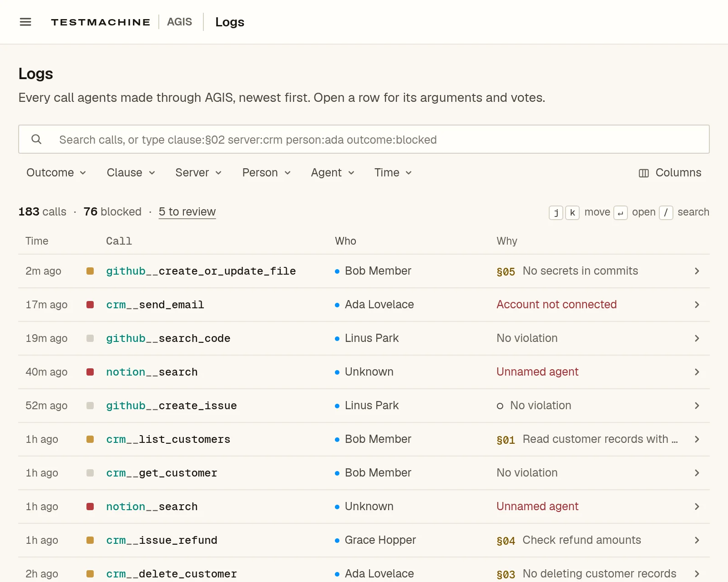Click the Columns layout icon
The image size is (728, 582).
tap(644, 173)
